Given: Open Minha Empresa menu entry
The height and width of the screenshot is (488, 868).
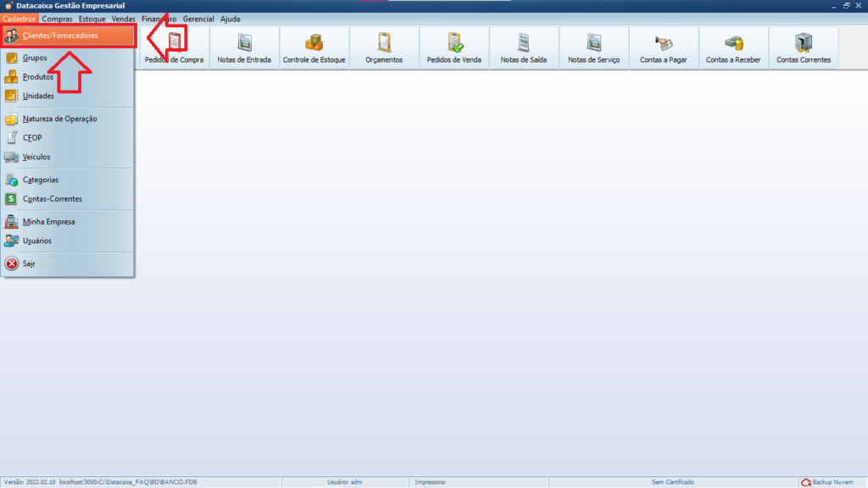Looking at the screenshot, I should click(48, 222).
